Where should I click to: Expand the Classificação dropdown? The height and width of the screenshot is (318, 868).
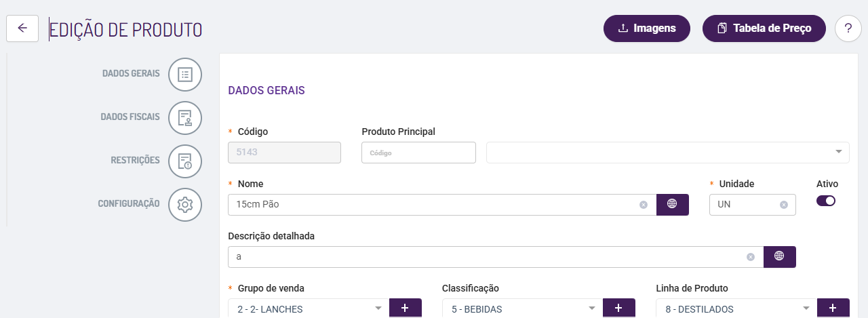(x=592, y=309)
